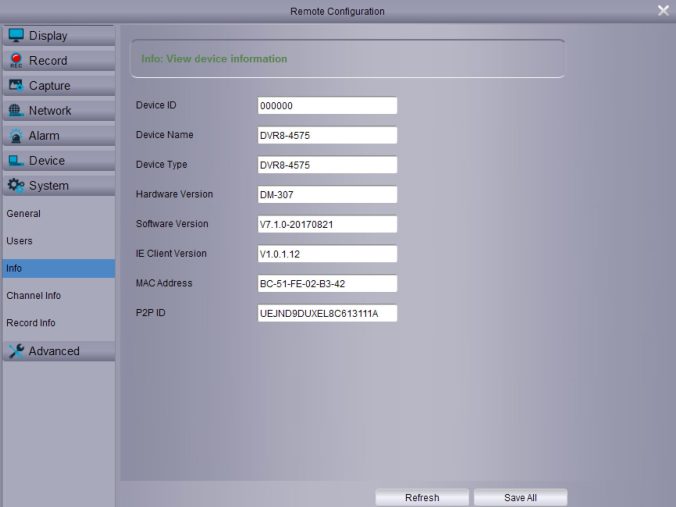The image size is (676, 507).
Task: Expand the Network settings section
Action: pos(58,111)
